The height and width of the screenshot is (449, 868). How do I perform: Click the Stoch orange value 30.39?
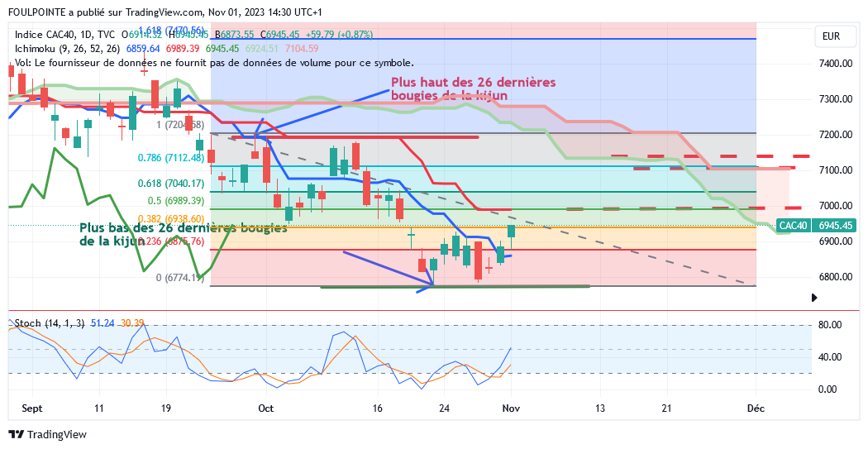coord(132,323)
